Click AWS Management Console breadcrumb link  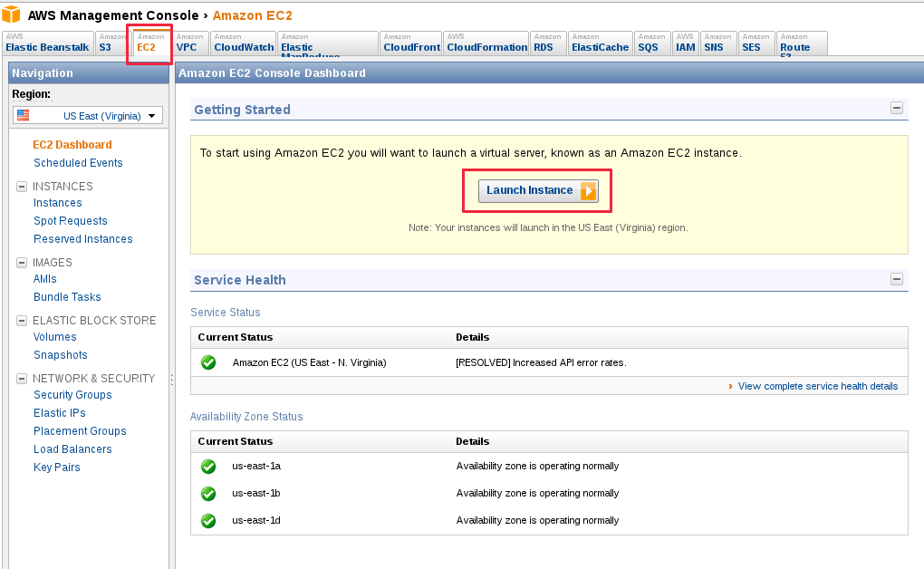[x=113, y=15]
